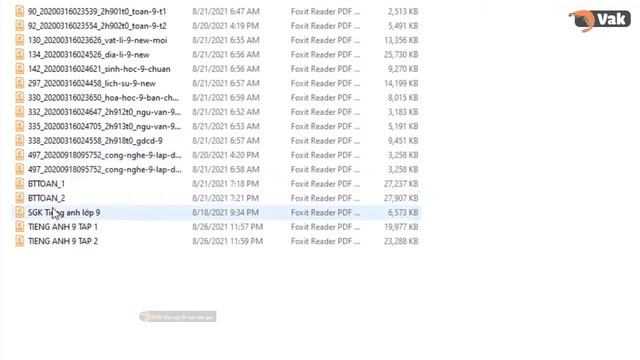
Task: Click the file size 9,270 KB
Action: tap(403, 69)
